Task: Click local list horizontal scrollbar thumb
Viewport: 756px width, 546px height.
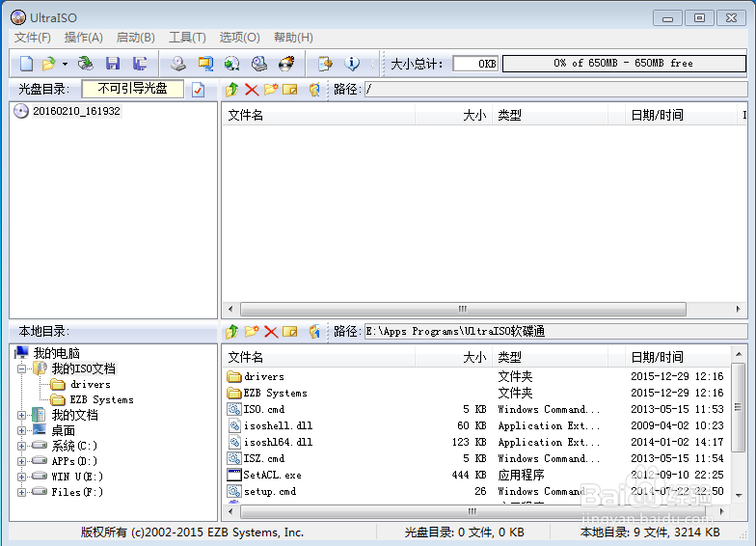Action: click(472, 511)
